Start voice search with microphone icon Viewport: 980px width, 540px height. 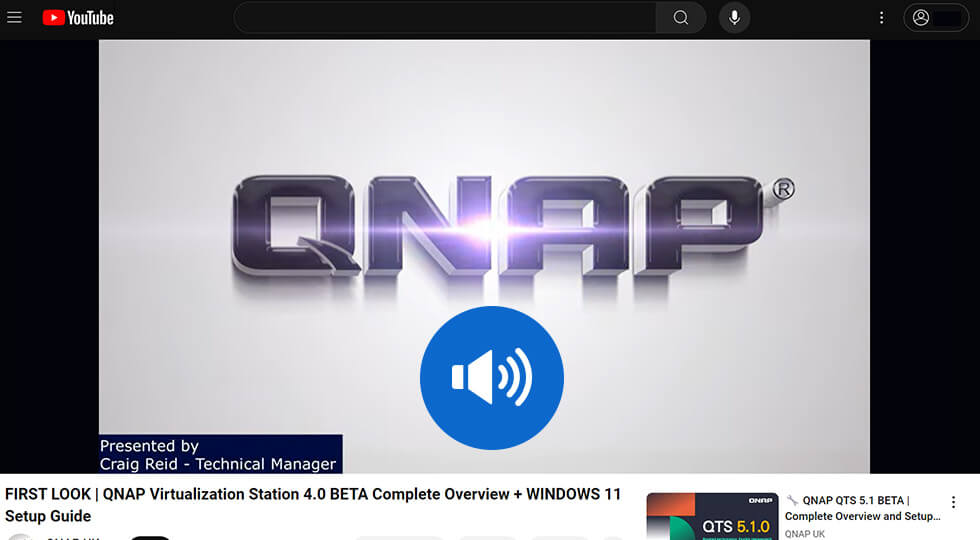pyautogui.click(x=735, y=17)
